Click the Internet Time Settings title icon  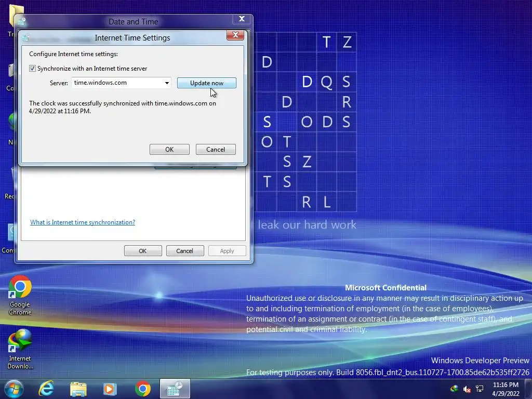click(x=26, y=37)
